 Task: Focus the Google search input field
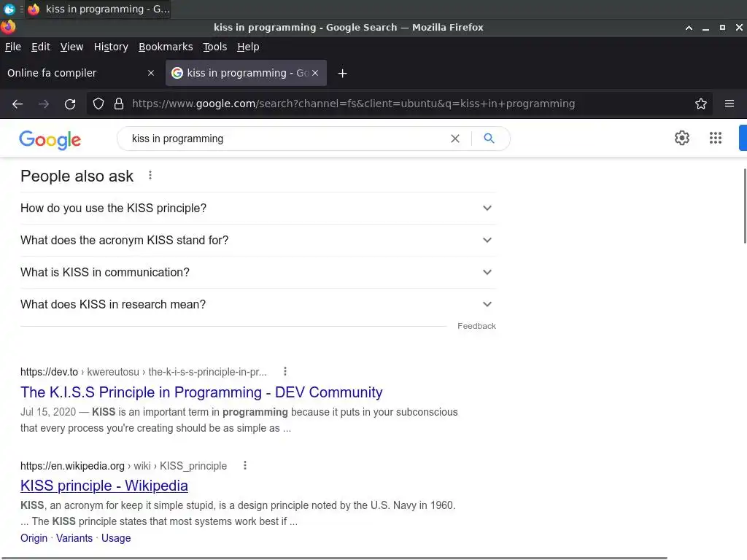click(x=286, y=139)
